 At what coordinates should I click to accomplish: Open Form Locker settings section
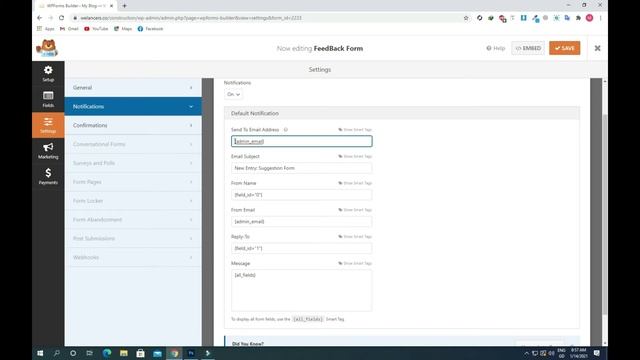[x=133, y=201]
